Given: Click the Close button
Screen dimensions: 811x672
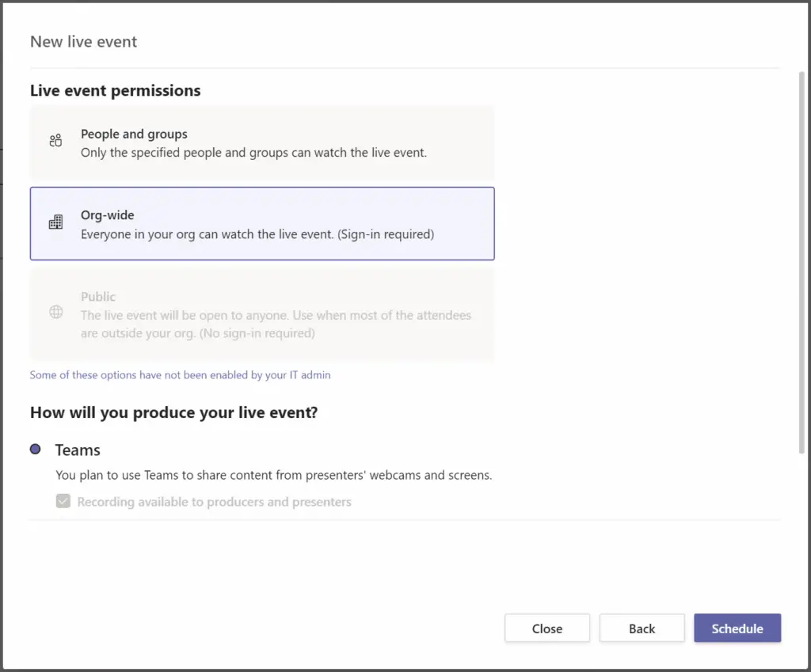Looking at the screenshot, I should point(547,628).
